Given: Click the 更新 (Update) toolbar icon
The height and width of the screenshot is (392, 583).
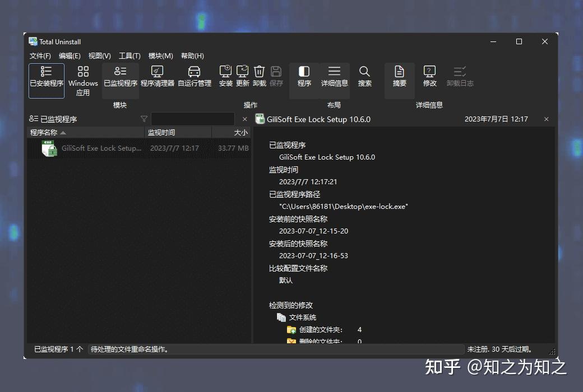Looking at the screenshot, I should [242, 77].
